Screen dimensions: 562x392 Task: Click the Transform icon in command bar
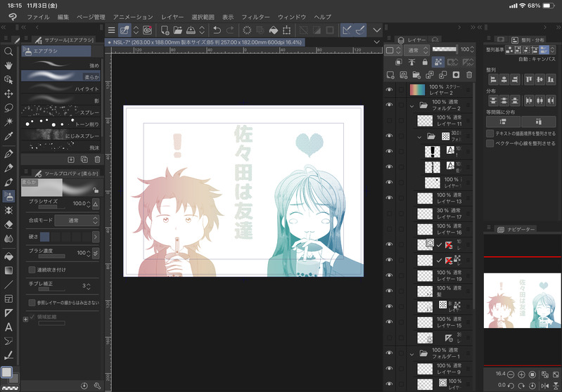point(287,30)
